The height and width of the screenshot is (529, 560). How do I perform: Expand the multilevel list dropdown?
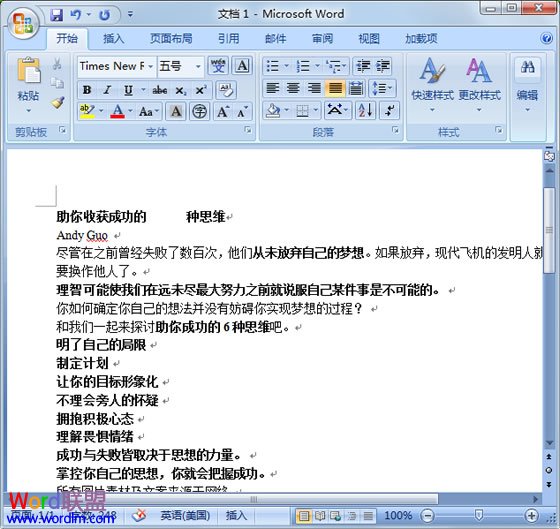(x=344, y=66)
